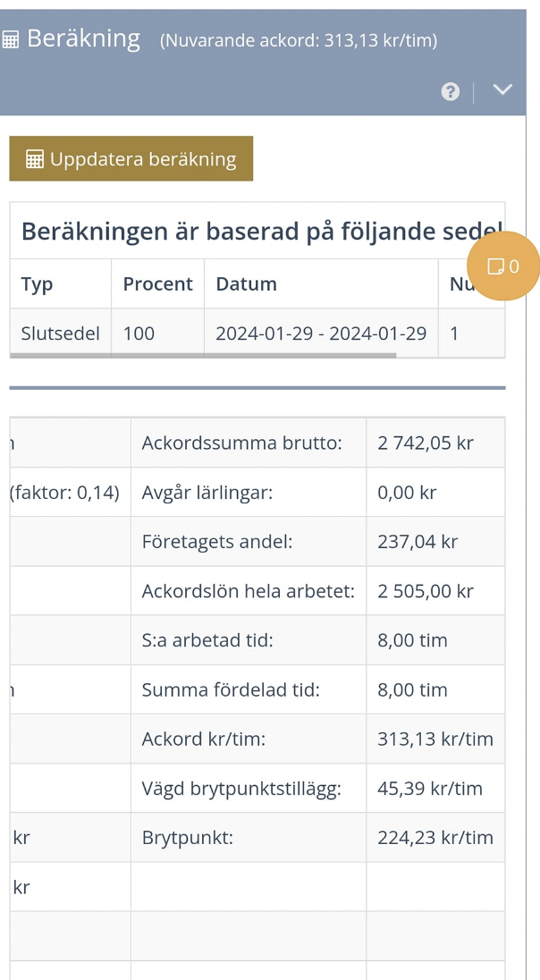Click the 2024-01-29 date range cell
The width and height of the screenshot is (540, 980).
[321, 334]
